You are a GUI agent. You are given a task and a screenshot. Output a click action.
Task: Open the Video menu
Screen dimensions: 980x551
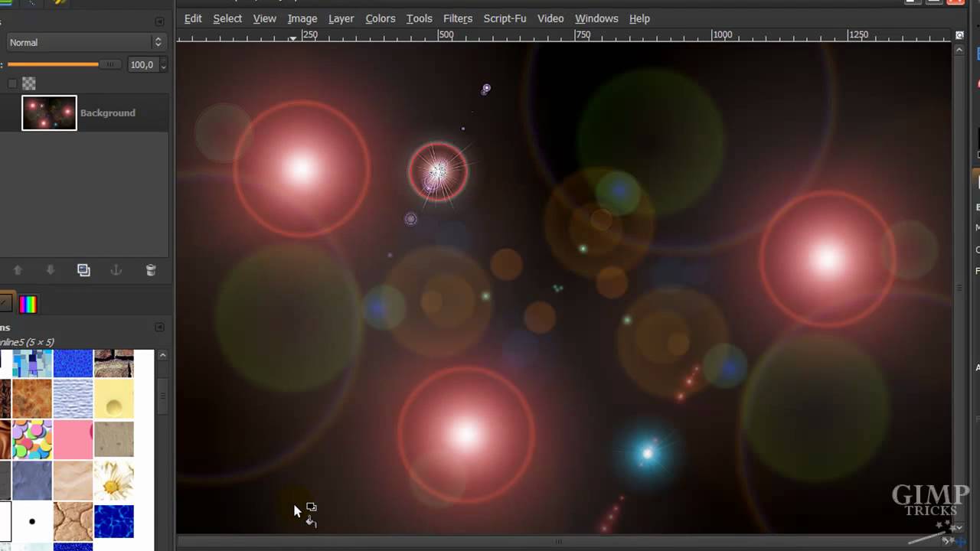[550, 18]
